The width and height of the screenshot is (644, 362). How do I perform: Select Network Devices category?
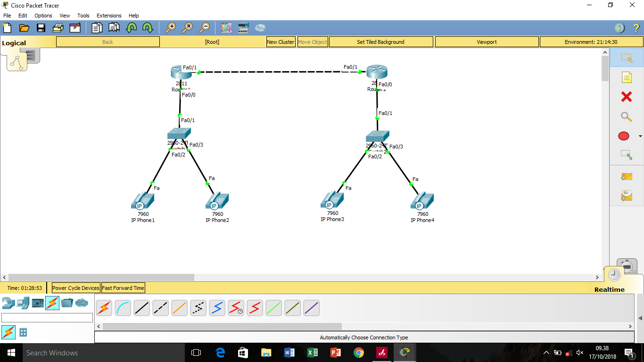click(x=8, y=303)
